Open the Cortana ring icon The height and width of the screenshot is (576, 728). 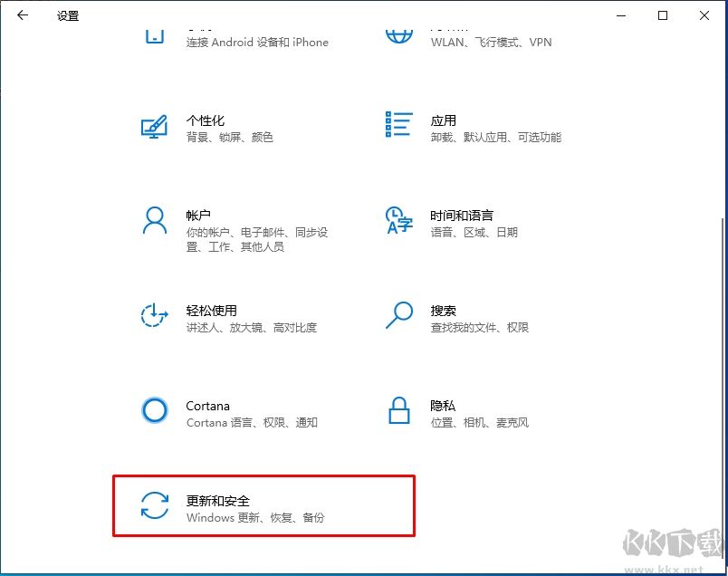[x=155, y=410]
